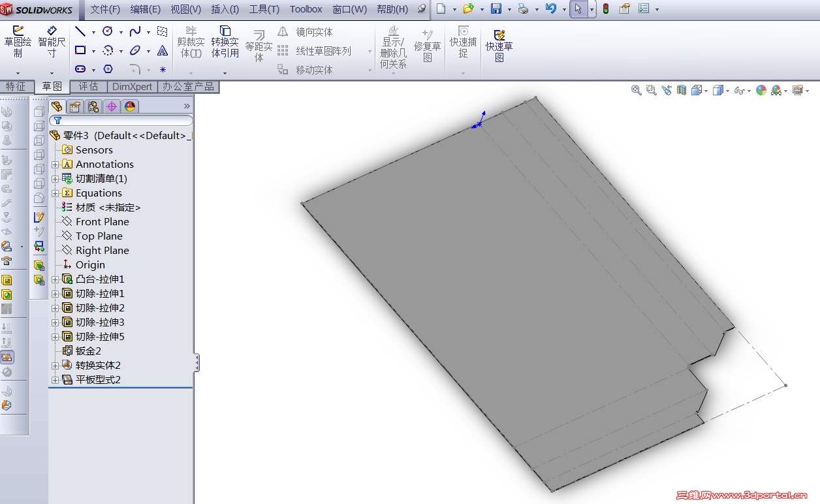
Task: Open Rectangle tool dropdown arrow
Action: coord(93,51)
